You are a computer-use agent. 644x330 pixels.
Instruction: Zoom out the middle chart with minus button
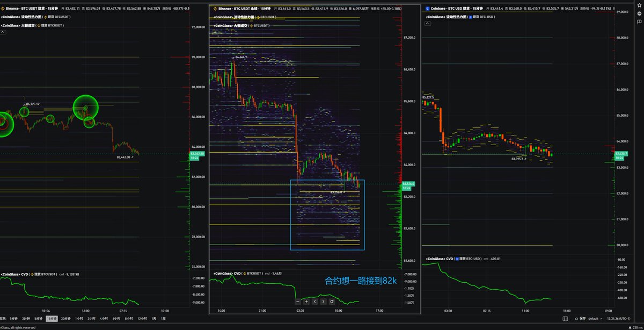pos(298,302)
